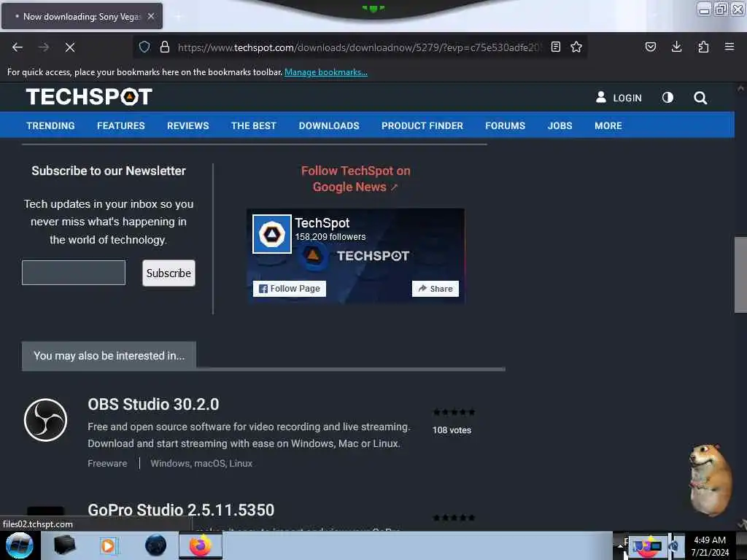Click LOGIN in the TechSpot header
The image size is (747, 560).
619,98
